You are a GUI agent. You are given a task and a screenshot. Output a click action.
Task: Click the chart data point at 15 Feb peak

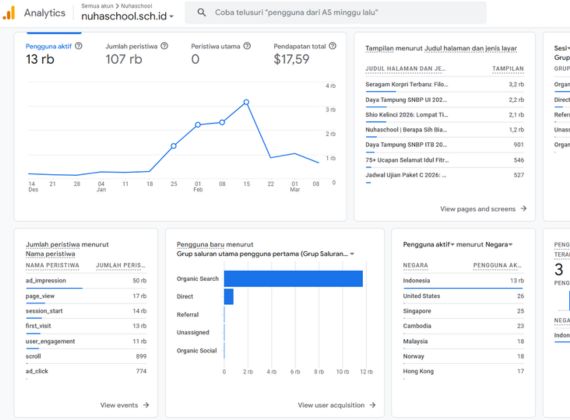pos(246,102)
